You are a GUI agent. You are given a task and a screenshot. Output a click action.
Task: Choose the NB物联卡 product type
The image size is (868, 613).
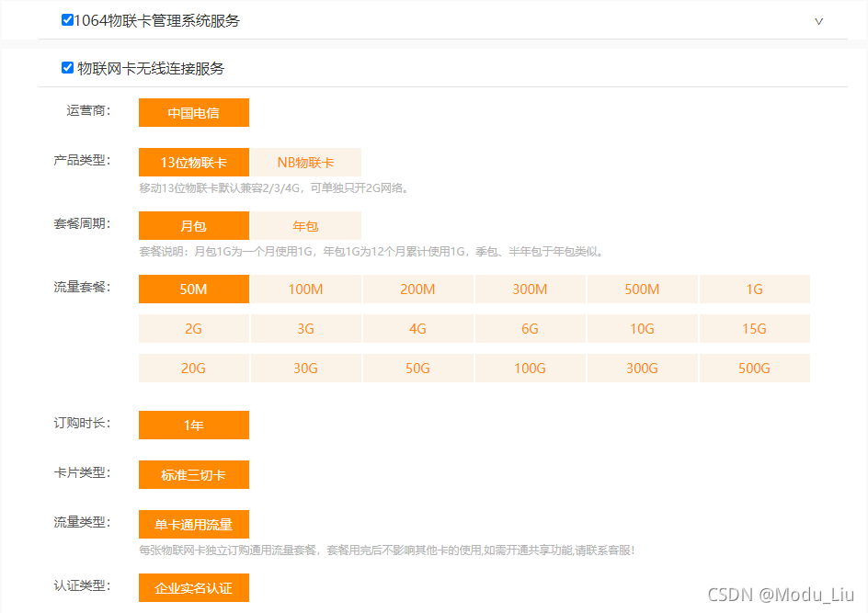306,163
